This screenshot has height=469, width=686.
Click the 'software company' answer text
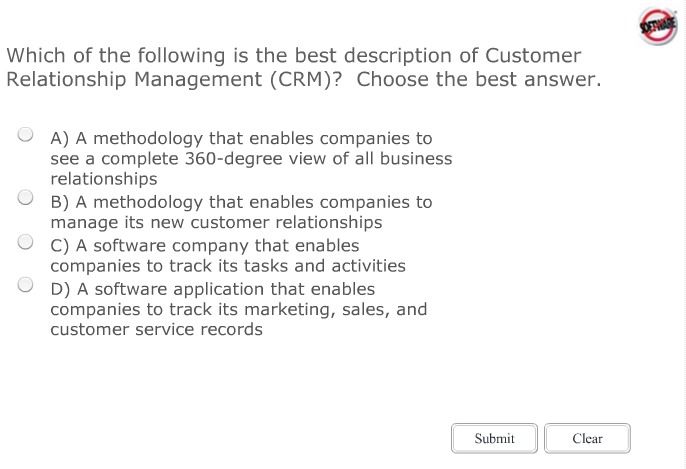click(x=204, y=245)
